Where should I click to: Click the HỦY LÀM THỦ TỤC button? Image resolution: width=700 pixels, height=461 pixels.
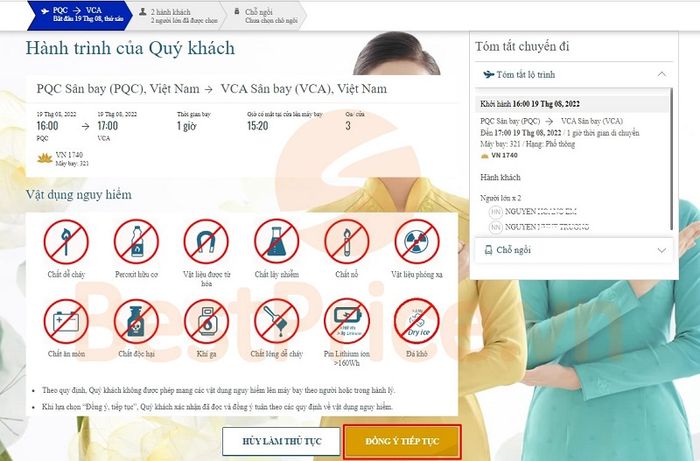(x=281, y=441)
